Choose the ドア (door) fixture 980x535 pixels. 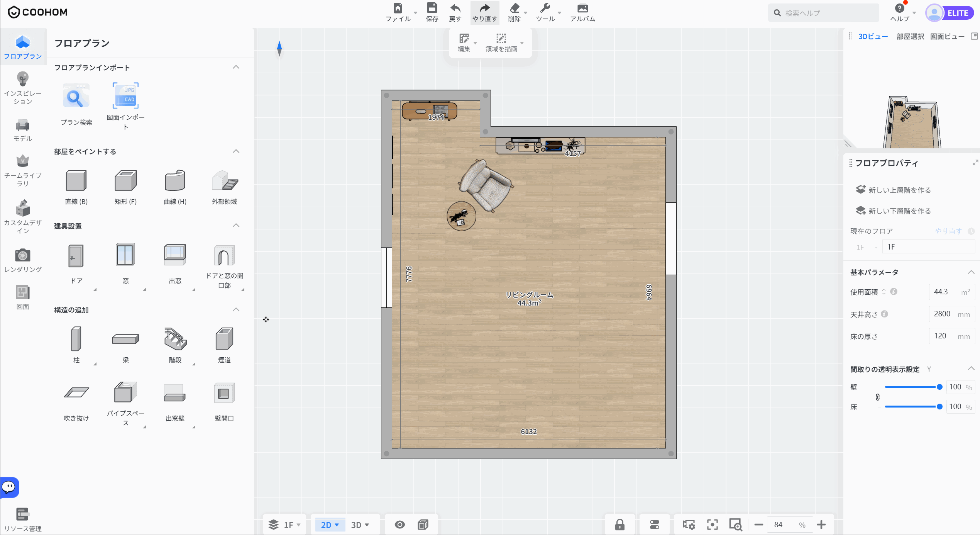coord(76,256)
